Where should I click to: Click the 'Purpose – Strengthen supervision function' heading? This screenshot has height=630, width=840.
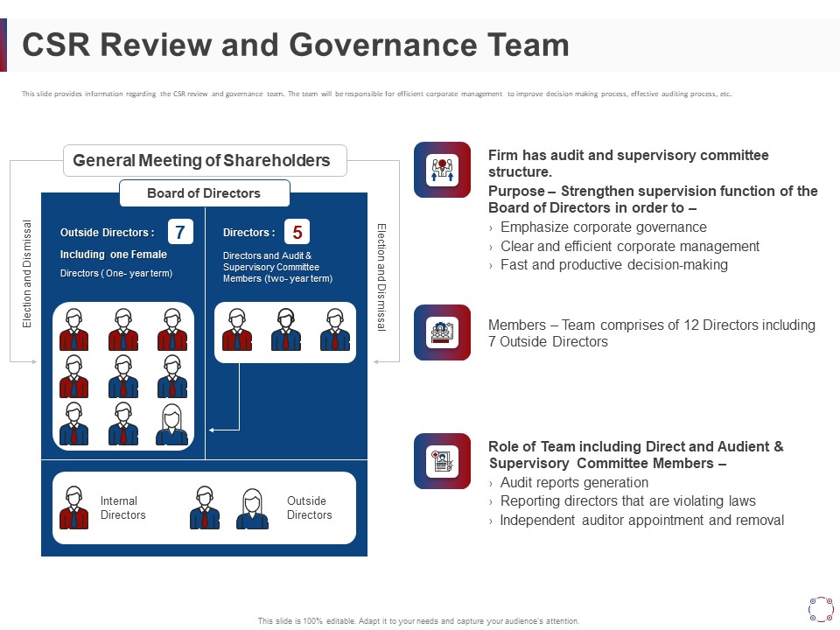[653, 199]
